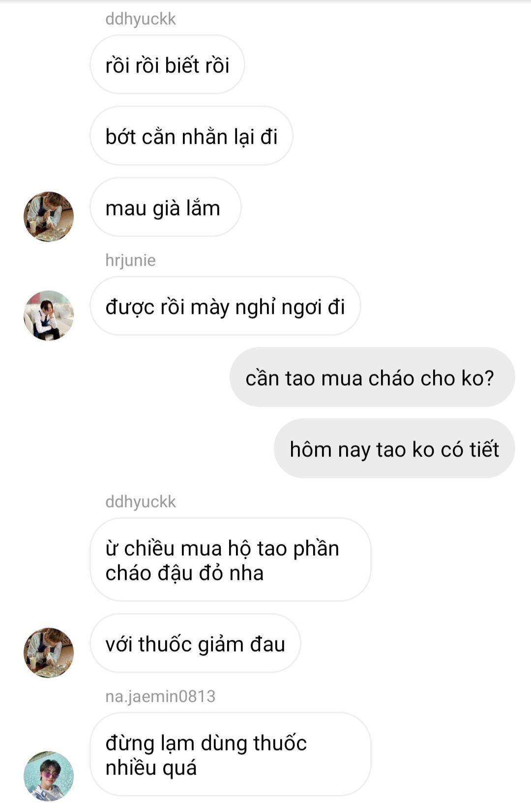The height and width of the screenshot is (812, 531).
Task: Open the first ddhyuckk username label
Action: click(141, 19)
